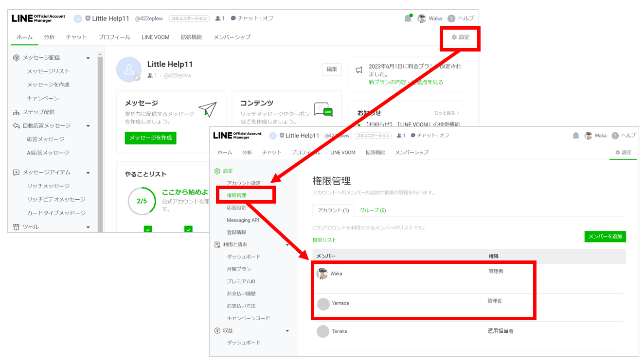Collapse the 収益 section arrow
This screenshot has width=644, height=363.
point(287,331)
